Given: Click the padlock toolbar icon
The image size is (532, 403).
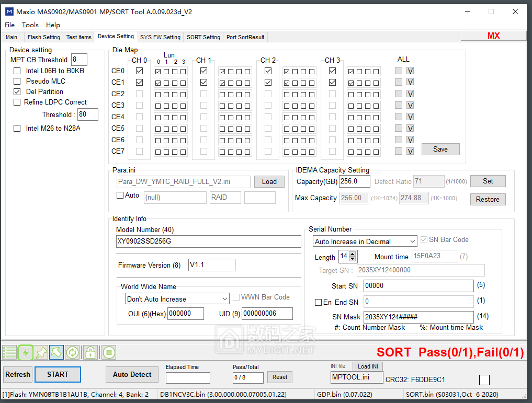Looking at the screenshot, I should [x=90, y=352].
